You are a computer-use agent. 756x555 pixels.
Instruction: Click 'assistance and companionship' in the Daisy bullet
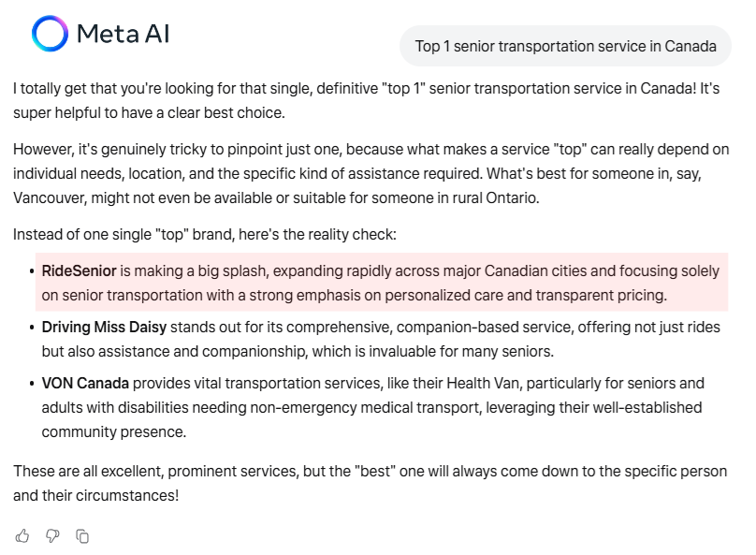[202, 351]
